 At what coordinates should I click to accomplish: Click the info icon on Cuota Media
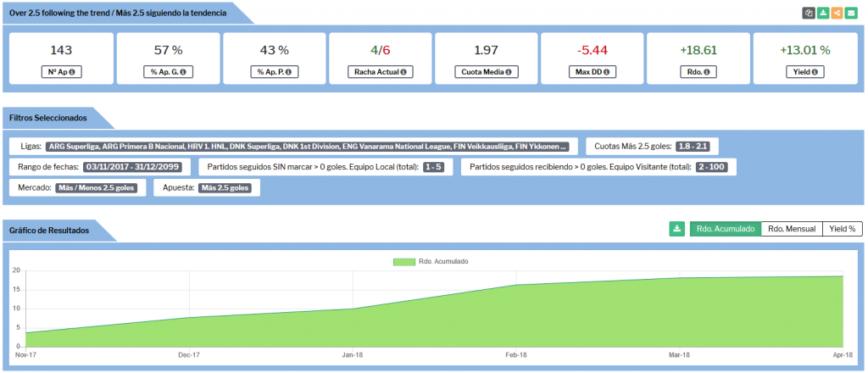(507, 72)
